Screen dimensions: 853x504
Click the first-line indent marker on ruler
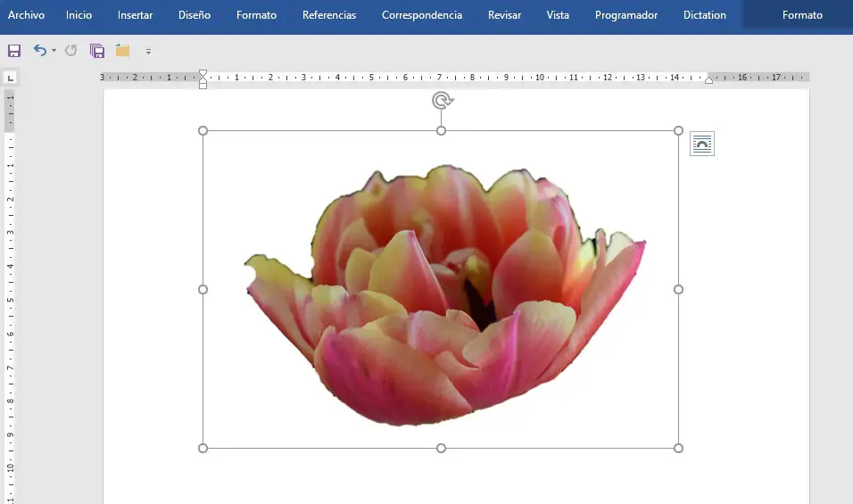(x=203, y=73)
